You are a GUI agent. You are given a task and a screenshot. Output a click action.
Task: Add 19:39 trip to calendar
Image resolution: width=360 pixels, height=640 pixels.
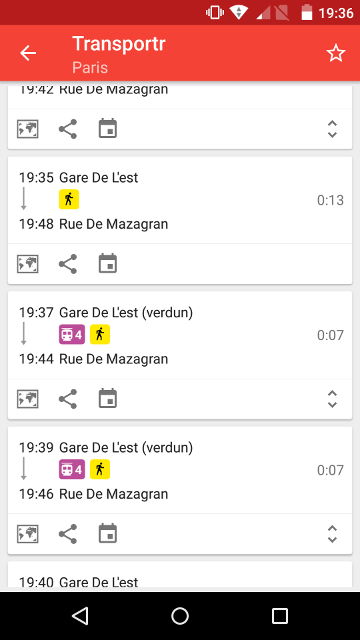[x=108, y=533]
